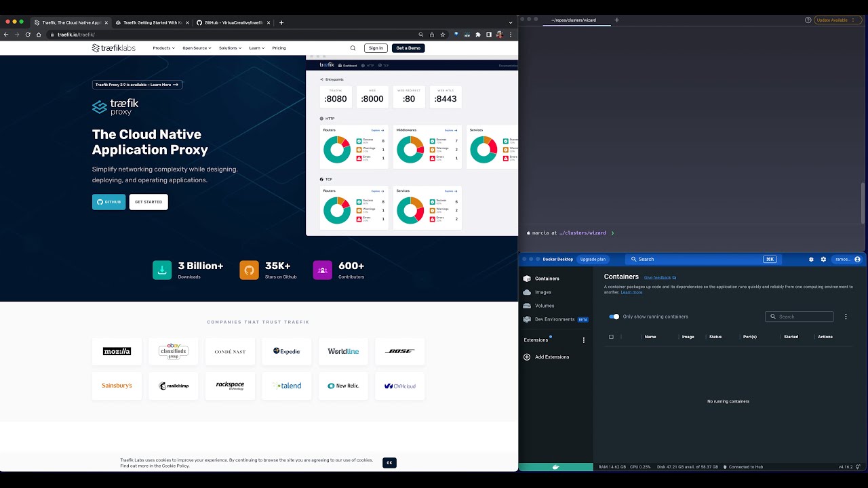Viewport: 868px width, 488px height.
Task: Click the GITHUB button on hero section
Action: [108, 202]
